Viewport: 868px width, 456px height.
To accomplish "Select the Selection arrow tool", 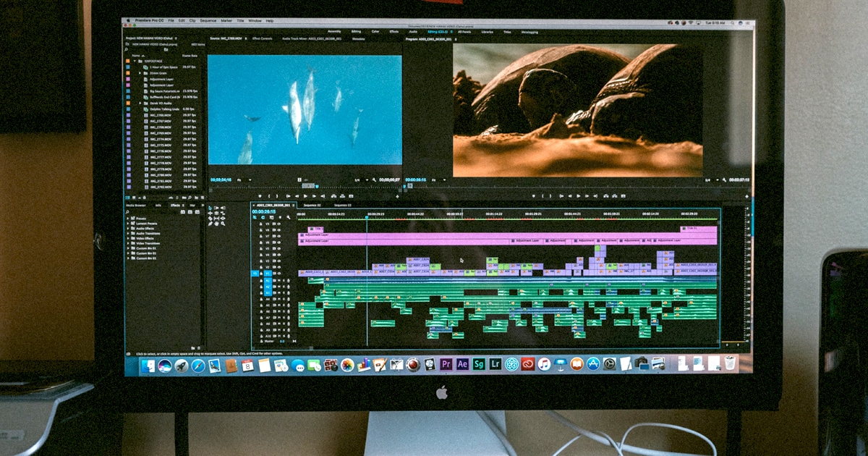I will (x=210, y=208).
